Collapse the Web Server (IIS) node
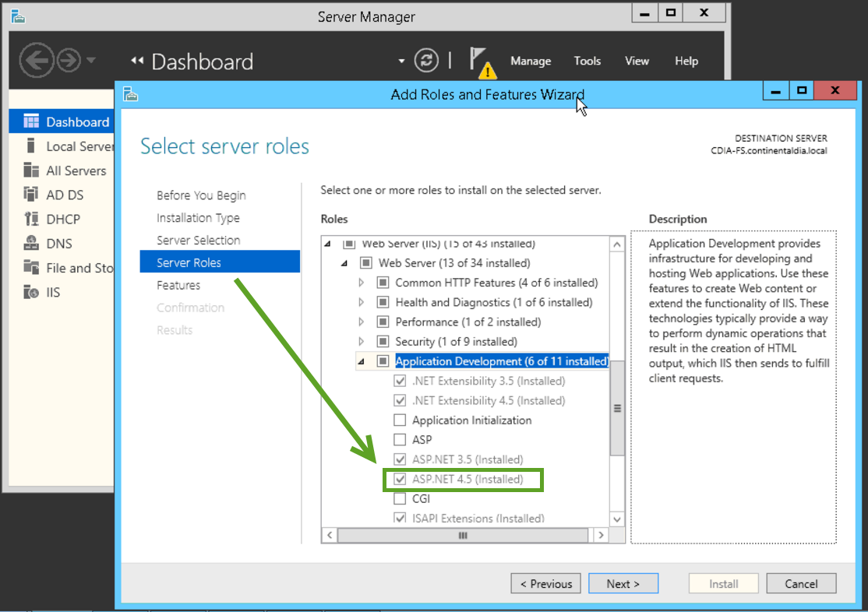Screen dimensions: 868x612 click(x=328, y=244)
